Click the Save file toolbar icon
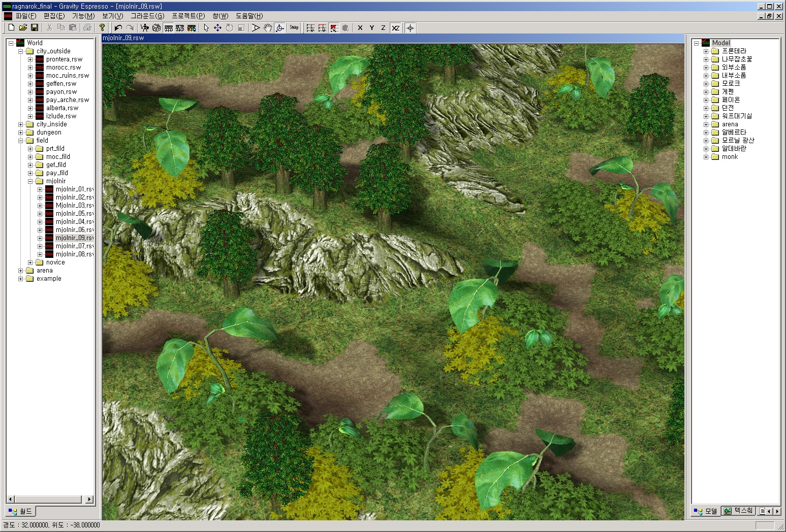The image size is (786, 532). 35,28
